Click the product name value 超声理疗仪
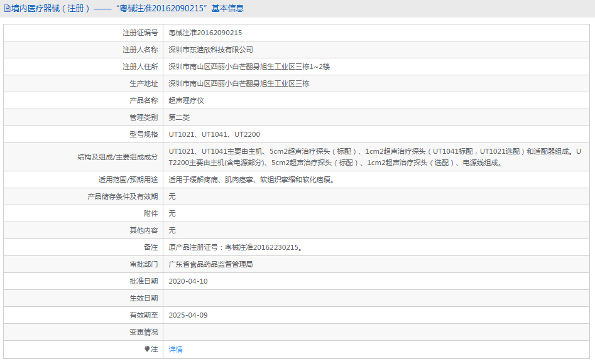This screenshot has height=364, width=595. point(186,100)
